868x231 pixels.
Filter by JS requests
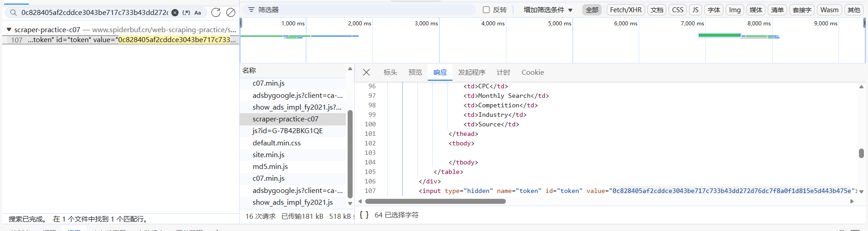(695, 10)
